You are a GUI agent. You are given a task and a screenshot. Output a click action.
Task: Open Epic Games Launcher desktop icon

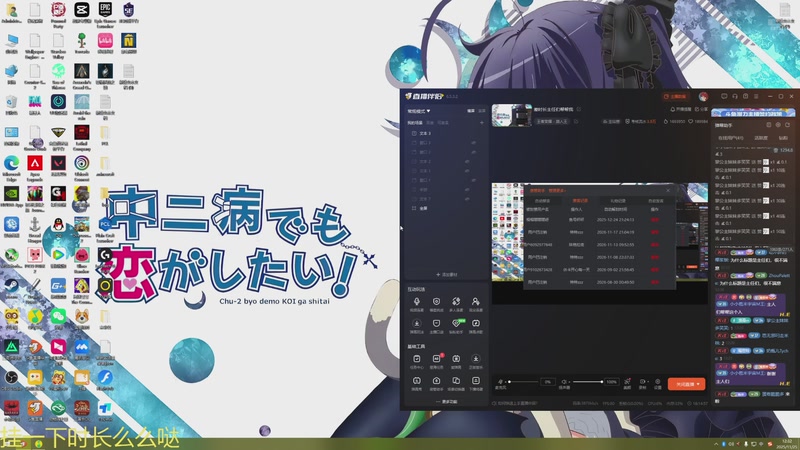(x=105, y=9)
